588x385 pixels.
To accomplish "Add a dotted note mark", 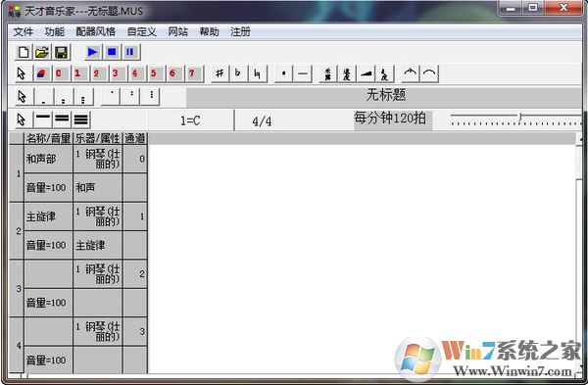I will point(283,73).
